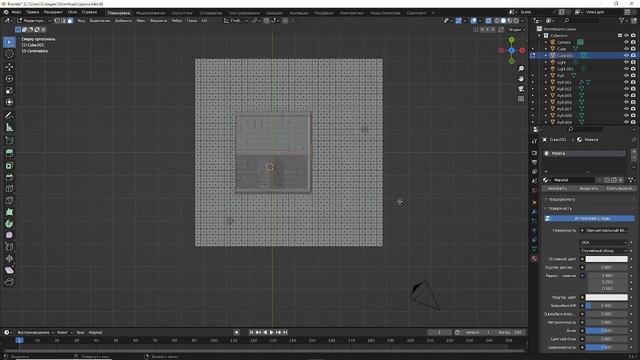Hide Camera via its eye icon
The height and width of the screenshot is (360, 640).
tap(626, 42)
